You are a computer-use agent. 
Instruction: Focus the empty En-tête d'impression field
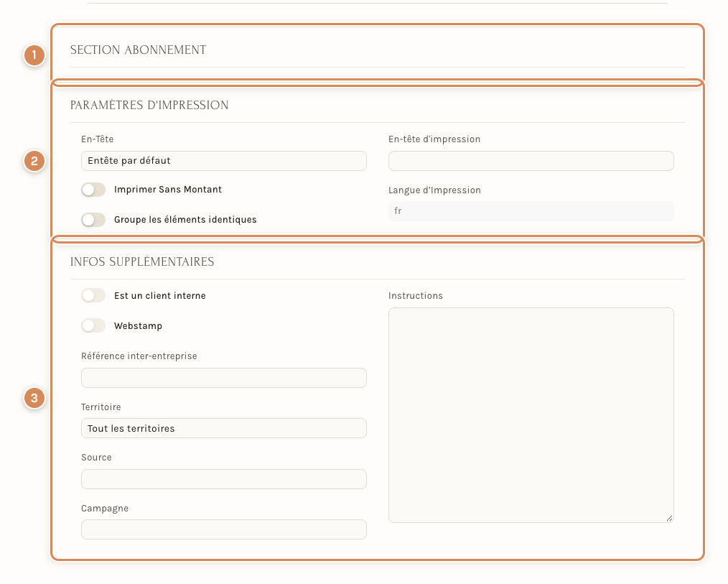[531, 161]
